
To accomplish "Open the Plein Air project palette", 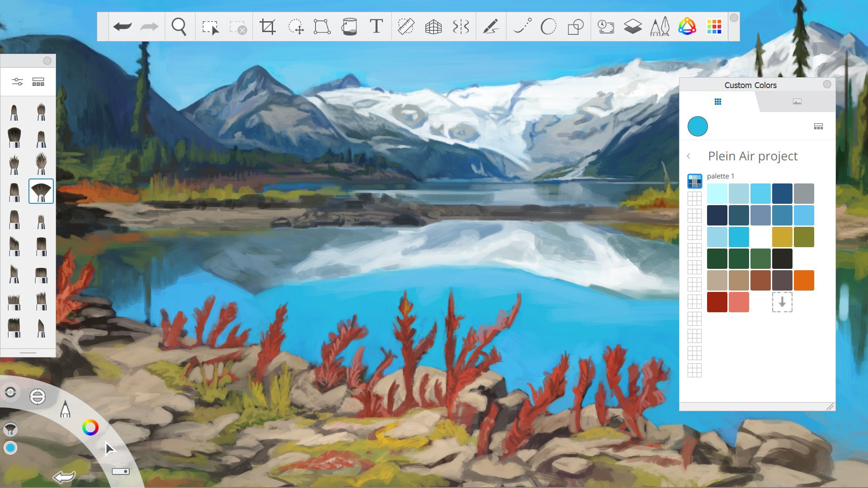I will pyautogui.click(x=752, y=155).
